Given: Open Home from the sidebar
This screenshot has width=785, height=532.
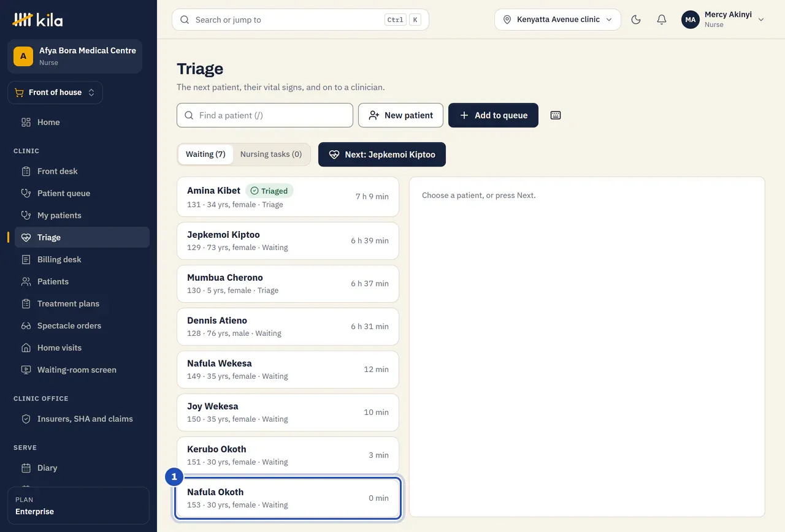Looking at the screenshot, I should click(x=82, y=122).
